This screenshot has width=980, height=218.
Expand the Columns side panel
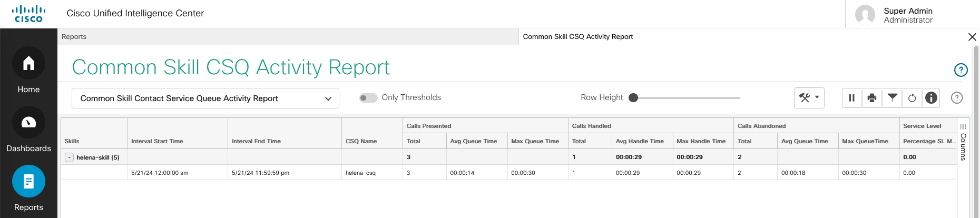click(963, 142)
